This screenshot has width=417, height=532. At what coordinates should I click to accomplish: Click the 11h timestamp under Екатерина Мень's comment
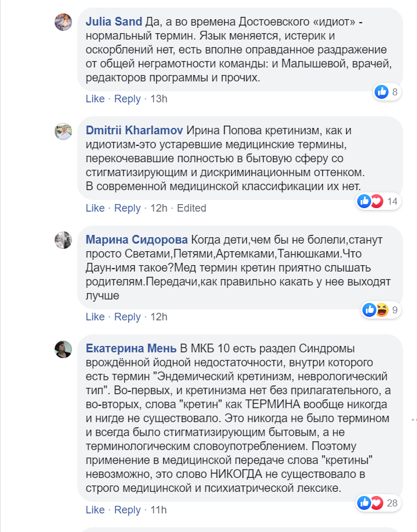click(159, 510)
